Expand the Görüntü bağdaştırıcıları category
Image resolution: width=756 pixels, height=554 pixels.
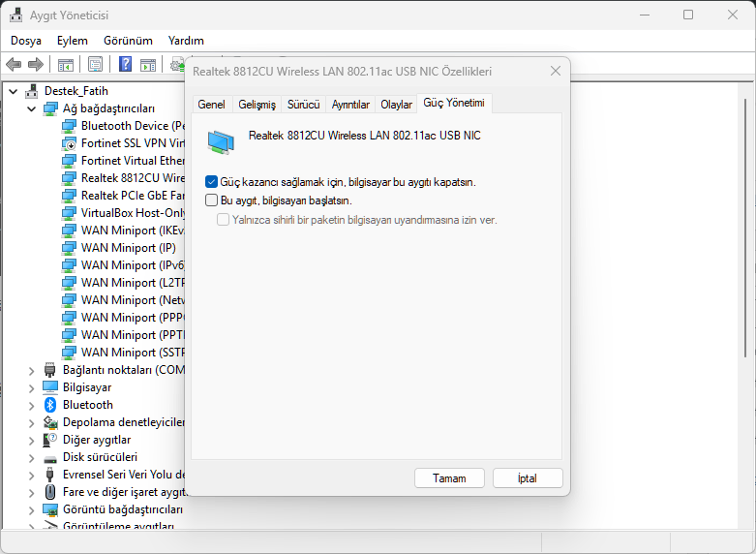[31, 510]
